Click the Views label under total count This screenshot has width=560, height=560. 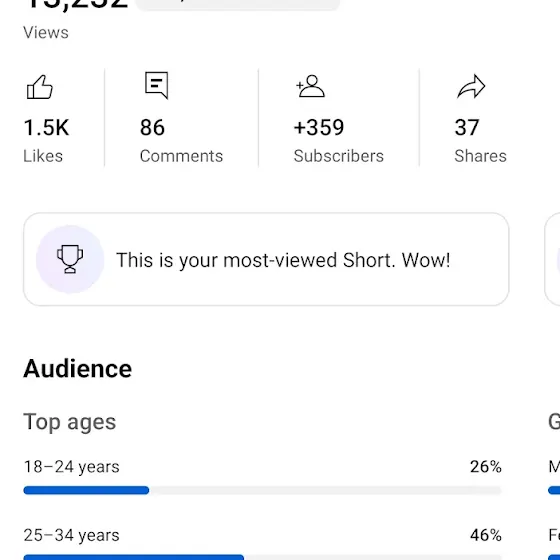46,32
